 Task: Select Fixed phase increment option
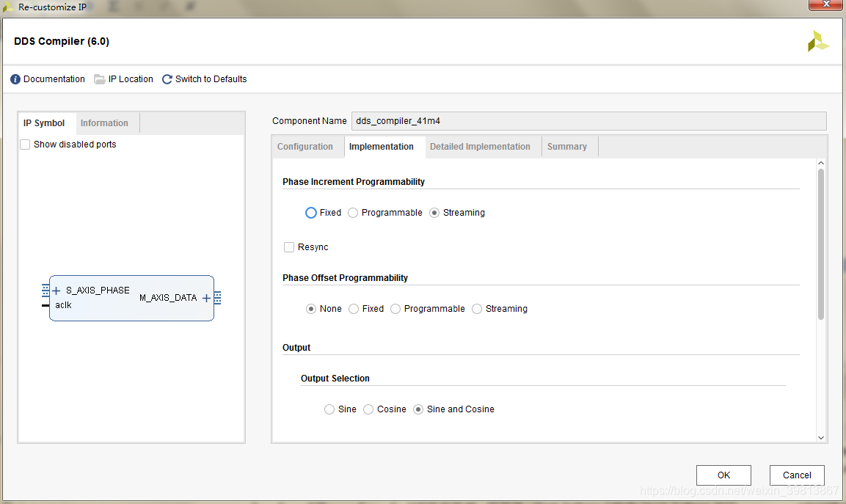(x=311, y=213)
